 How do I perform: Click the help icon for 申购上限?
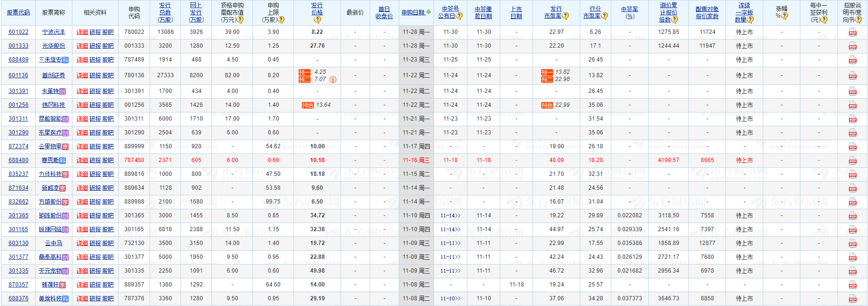281,20
